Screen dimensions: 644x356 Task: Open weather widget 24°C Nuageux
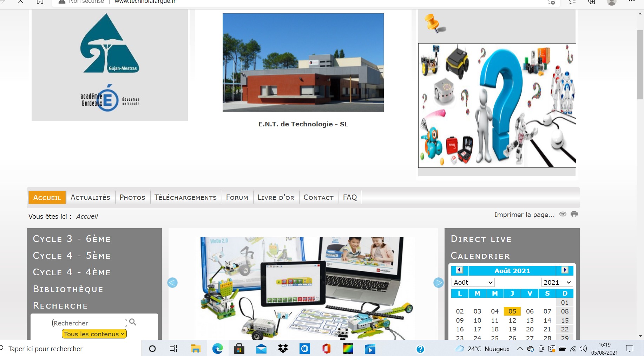coord(482,349)
